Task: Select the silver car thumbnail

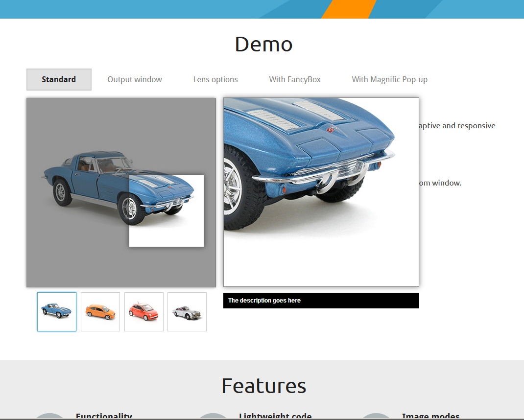Action: [187, 312]
